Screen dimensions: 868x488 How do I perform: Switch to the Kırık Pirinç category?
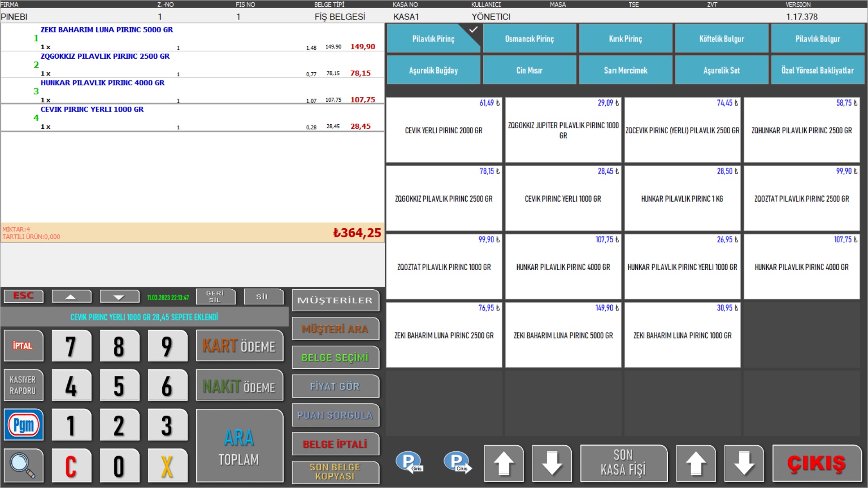(625, 39)
